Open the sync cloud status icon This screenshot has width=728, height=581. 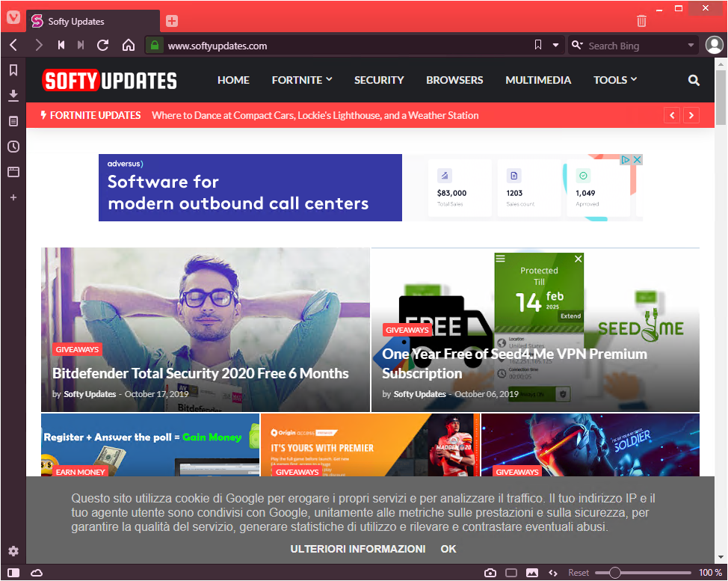point(36,573)
